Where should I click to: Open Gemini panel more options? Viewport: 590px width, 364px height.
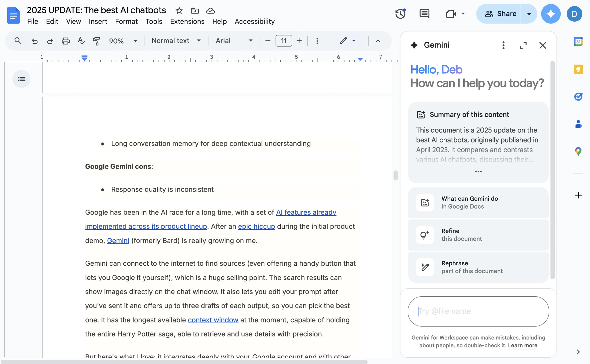503,45
